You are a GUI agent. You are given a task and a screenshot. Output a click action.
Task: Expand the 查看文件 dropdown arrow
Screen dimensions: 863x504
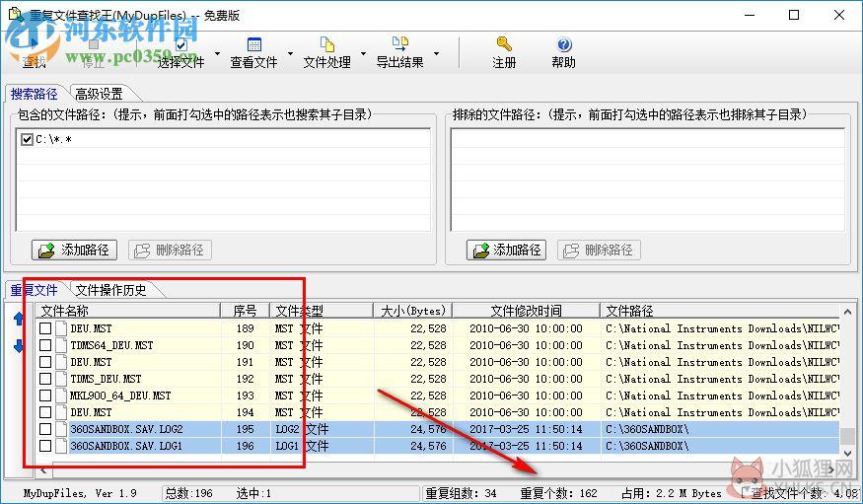click(x=291, y=53)
